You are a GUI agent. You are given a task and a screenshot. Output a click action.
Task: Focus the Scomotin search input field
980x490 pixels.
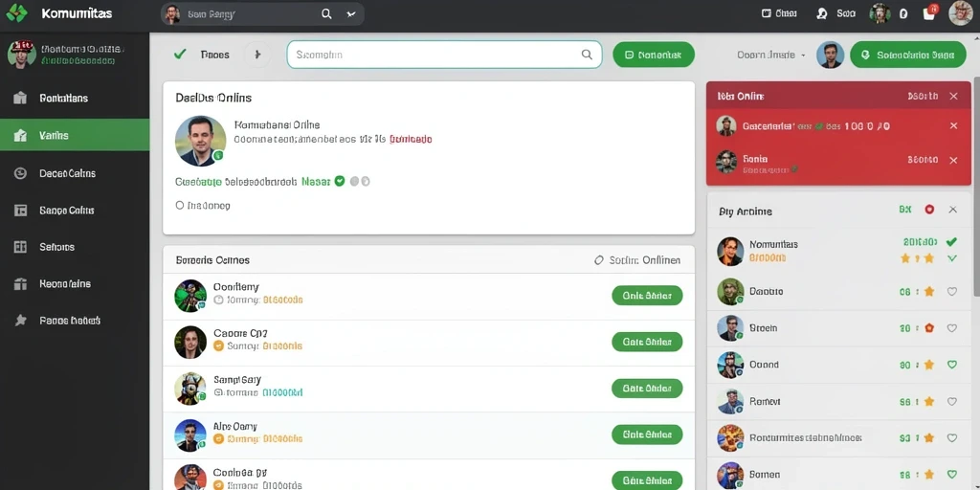444,55
